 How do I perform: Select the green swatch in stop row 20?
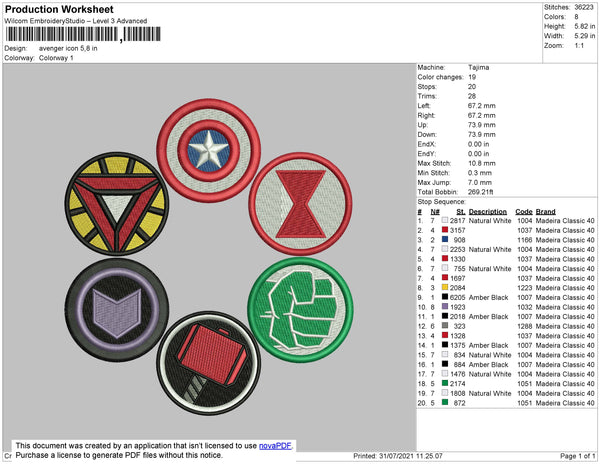click(445, 402)
